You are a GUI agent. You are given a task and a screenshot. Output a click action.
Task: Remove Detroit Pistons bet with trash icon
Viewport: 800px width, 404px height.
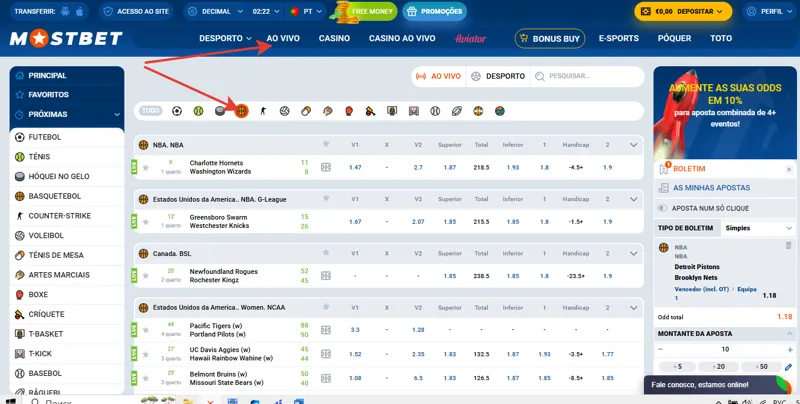click(x=788, y=246)
